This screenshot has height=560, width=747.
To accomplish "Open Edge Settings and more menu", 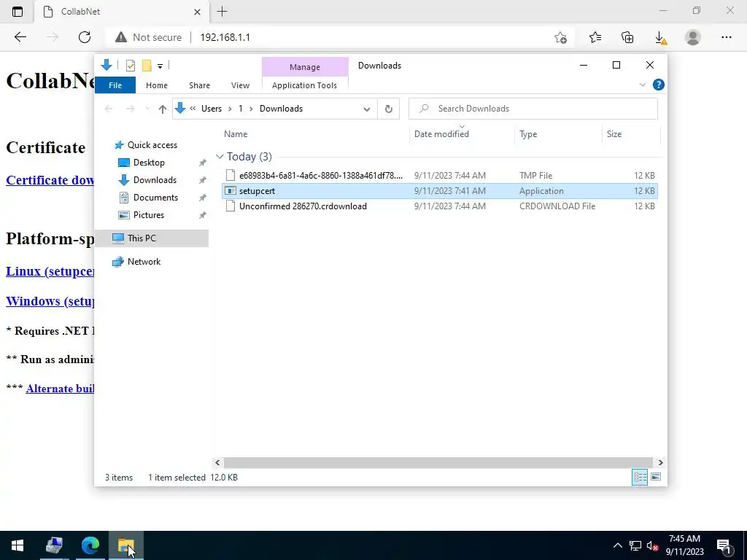I will (x=726, y=37).
